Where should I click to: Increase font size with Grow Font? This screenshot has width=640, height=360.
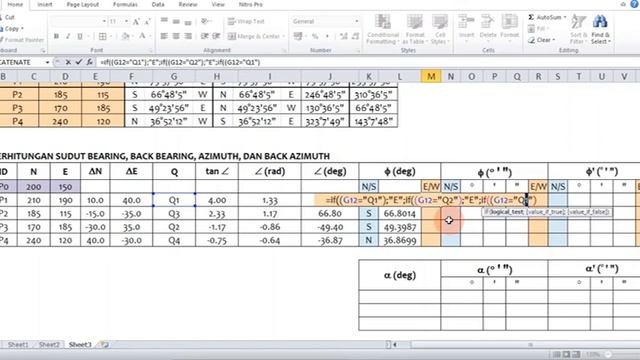pos(136,21)
